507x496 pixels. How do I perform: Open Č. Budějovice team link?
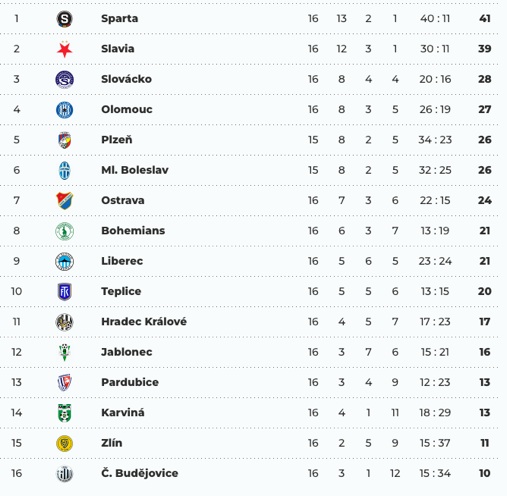click(140, 473)
